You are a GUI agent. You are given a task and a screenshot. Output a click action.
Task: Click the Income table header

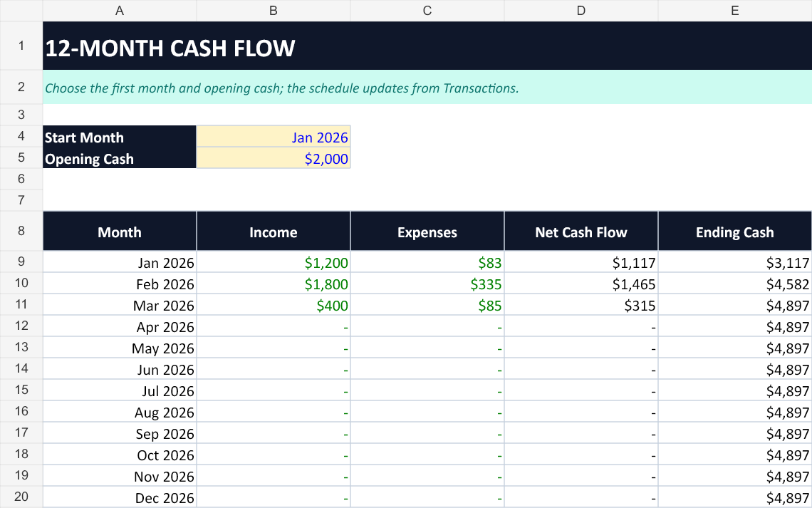pyautogui.click(x=274, y=232)
